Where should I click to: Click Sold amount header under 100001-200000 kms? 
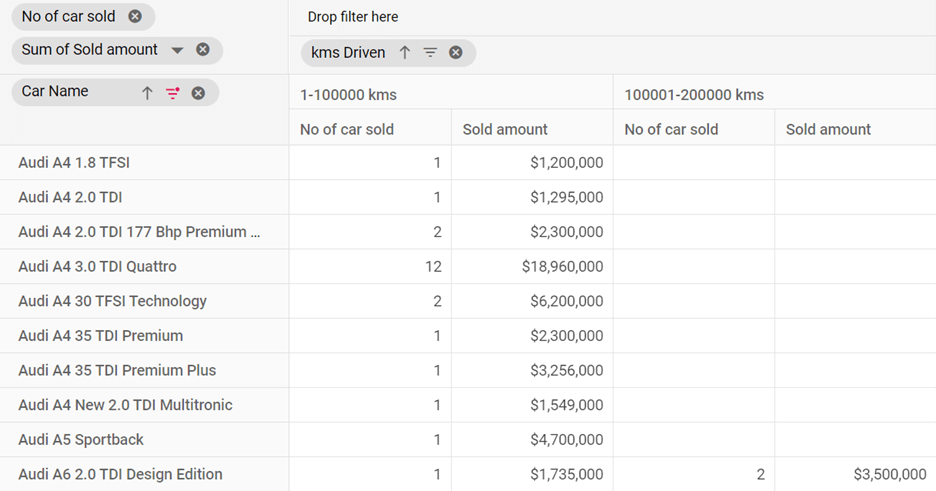click(x=855, y=129)
